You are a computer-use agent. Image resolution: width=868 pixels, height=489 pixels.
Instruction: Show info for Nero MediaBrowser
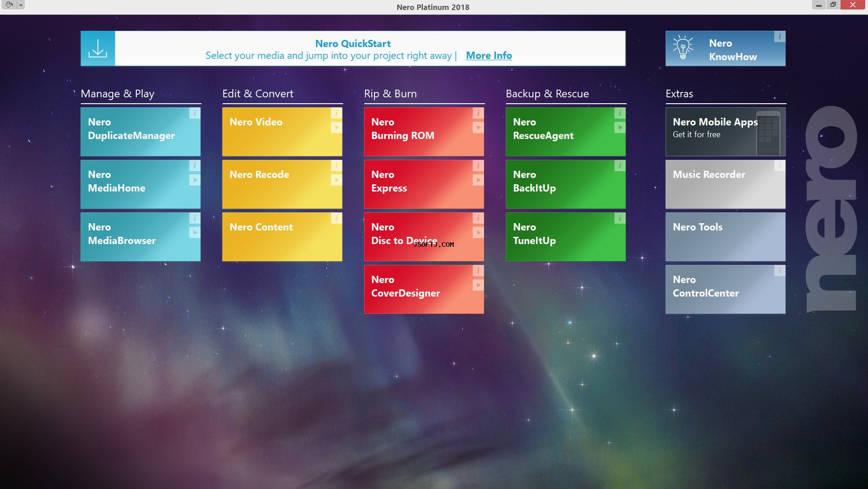click(x=195, y=218)
